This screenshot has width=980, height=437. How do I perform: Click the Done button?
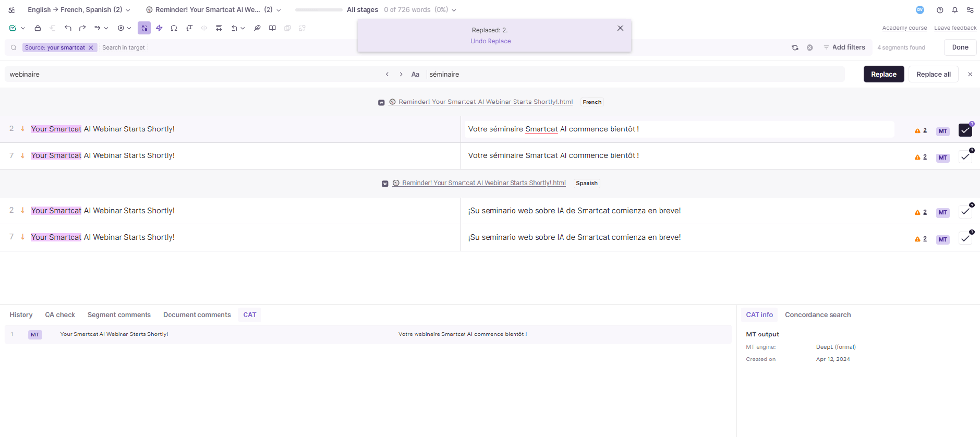960,48
